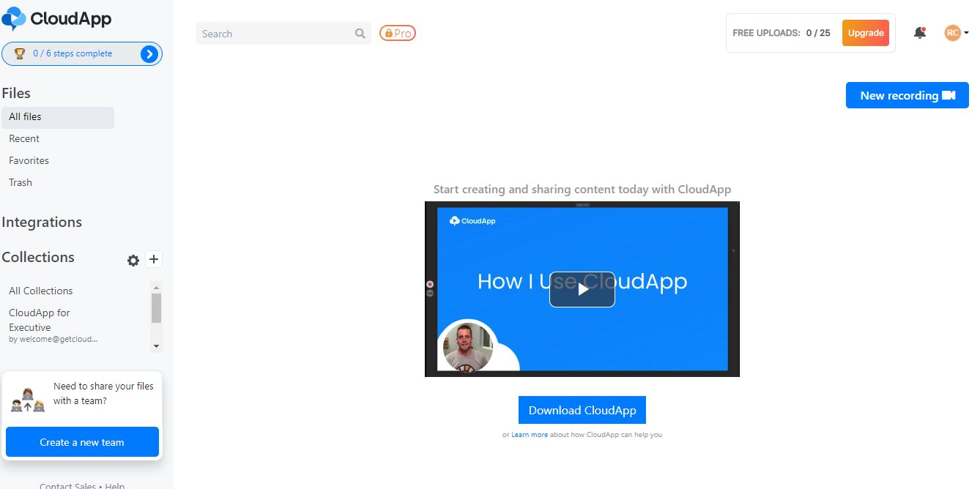Follow the Learn more link
980x489 pixels.
click(530, 435)
